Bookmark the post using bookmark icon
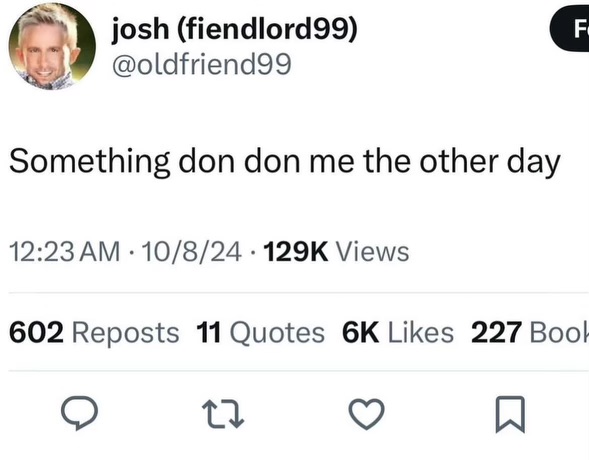Screen dimensions: 589x460 pyautogui.click(x=510, y=414)
